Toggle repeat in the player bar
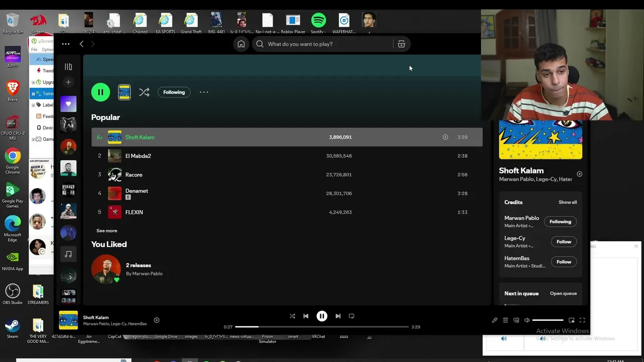Viewport: 644px width, 362px height. point(352,316)
